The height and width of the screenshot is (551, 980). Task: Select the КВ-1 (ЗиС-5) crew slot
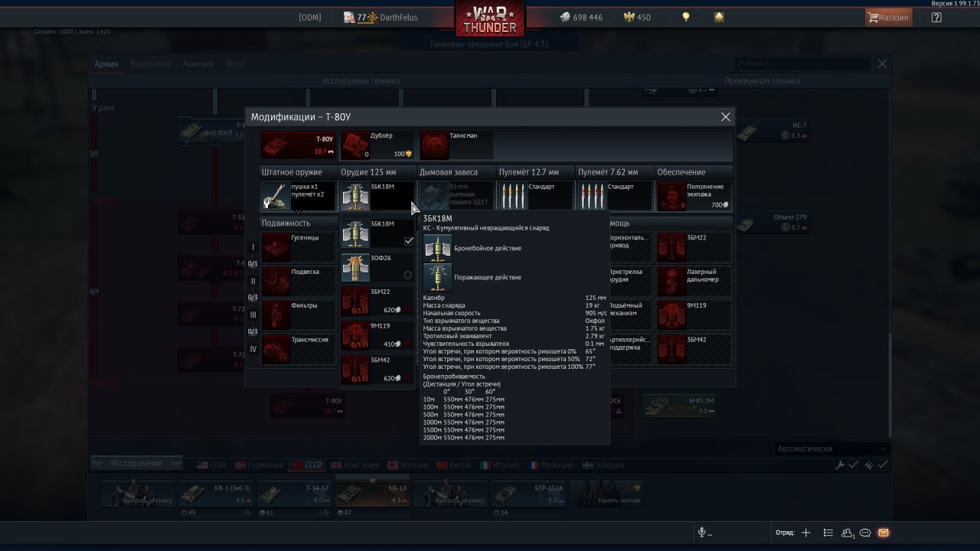[x=216, y=494]
